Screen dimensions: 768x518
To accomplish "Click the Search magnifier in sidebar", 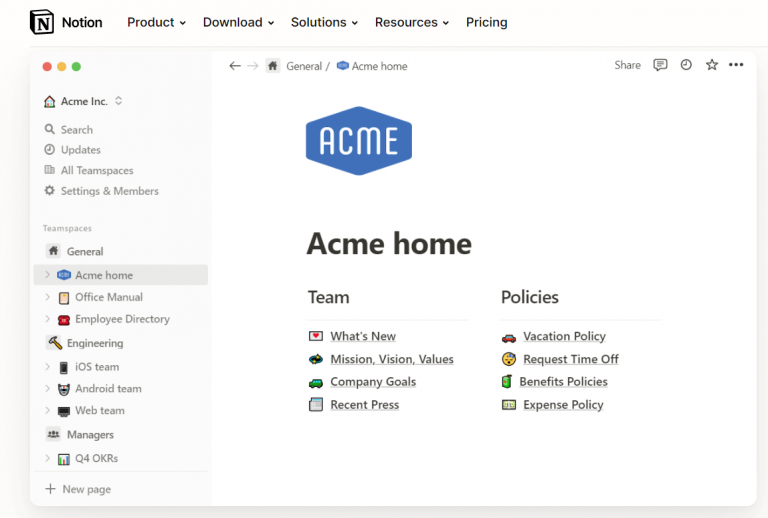I will click(50, 130).
